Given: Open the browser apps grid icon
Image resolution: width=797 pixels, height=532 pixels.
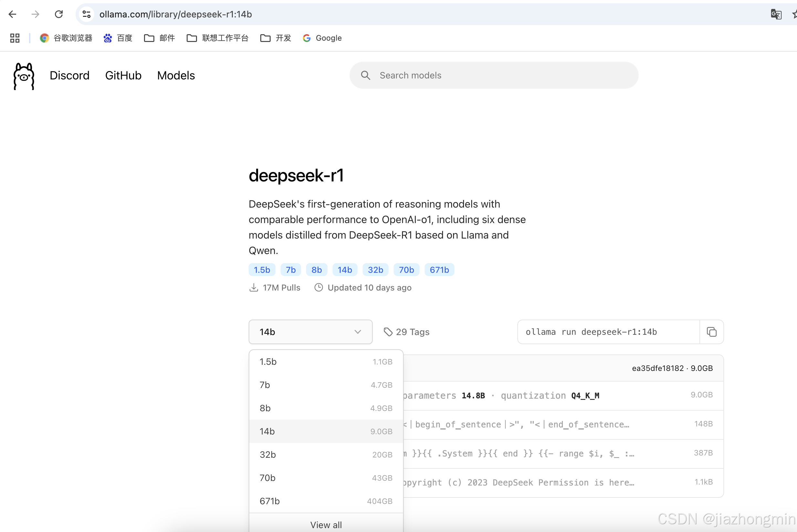Looking at the screenshot, I should [15, 38].
